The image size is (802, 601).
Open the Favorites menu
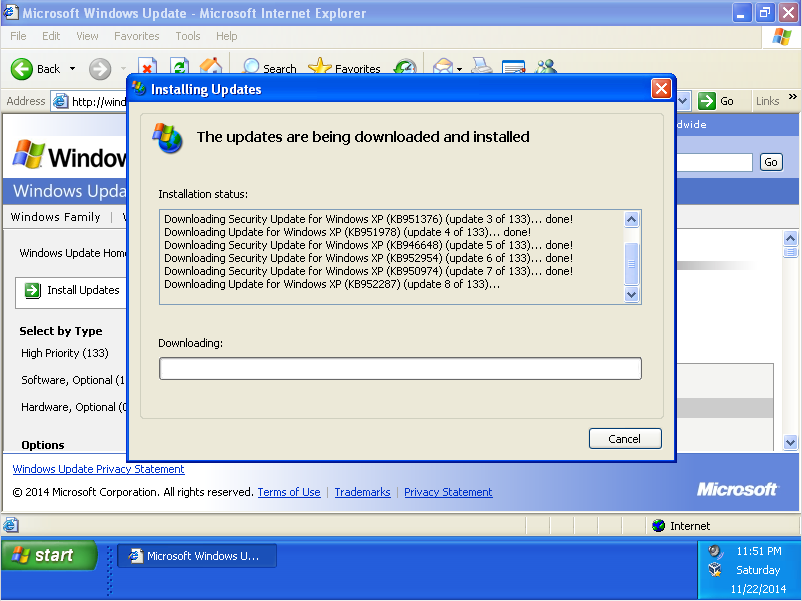137,36
